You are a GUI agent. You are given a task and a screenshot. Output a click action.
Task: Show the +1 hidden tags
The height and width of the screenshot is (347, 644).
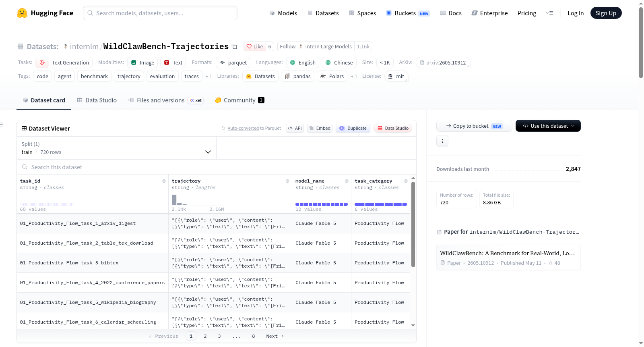(208, 76)
